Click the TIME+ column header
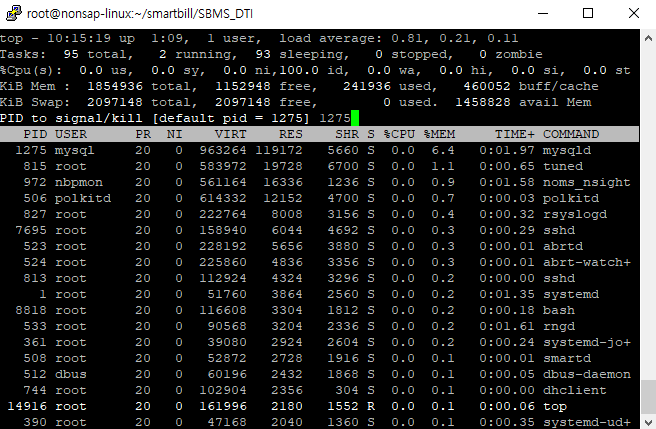This screenshot has width=656, height=429. [515, 134]
